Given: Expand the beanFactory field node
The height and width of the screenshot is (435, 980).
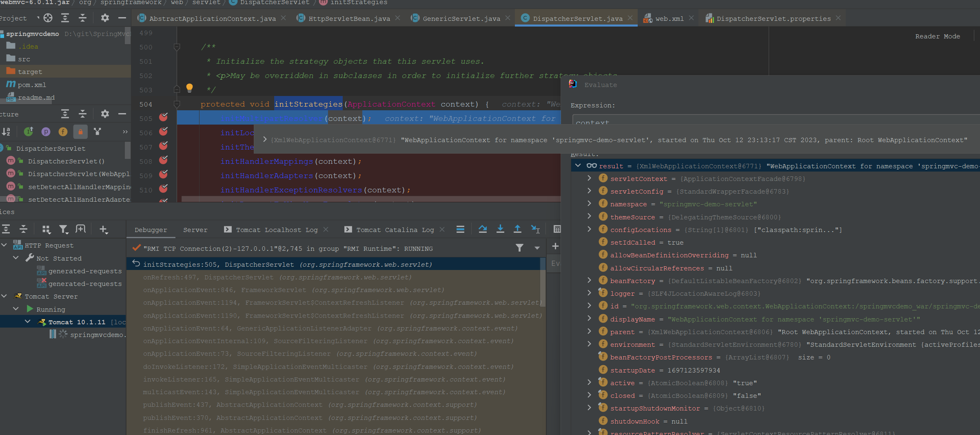Looking at the screenshot, I should (589, 281).
